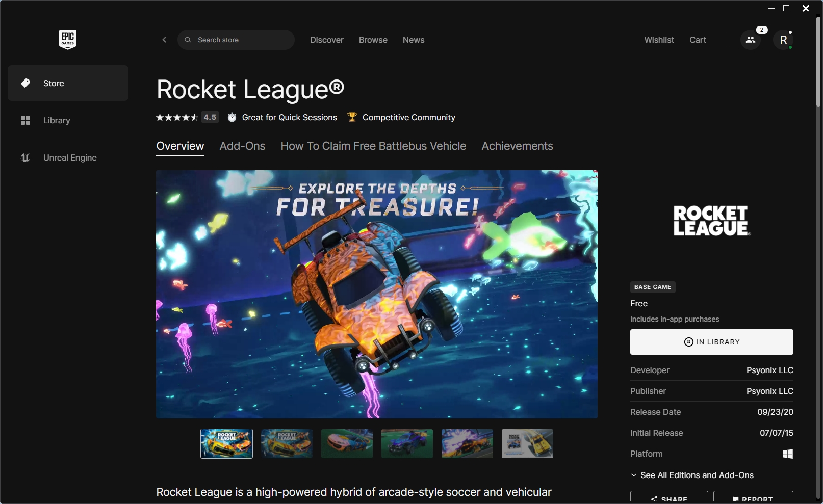Click the BASE GAME label
This screenshot has height=504, width=823.
point(653,287)
